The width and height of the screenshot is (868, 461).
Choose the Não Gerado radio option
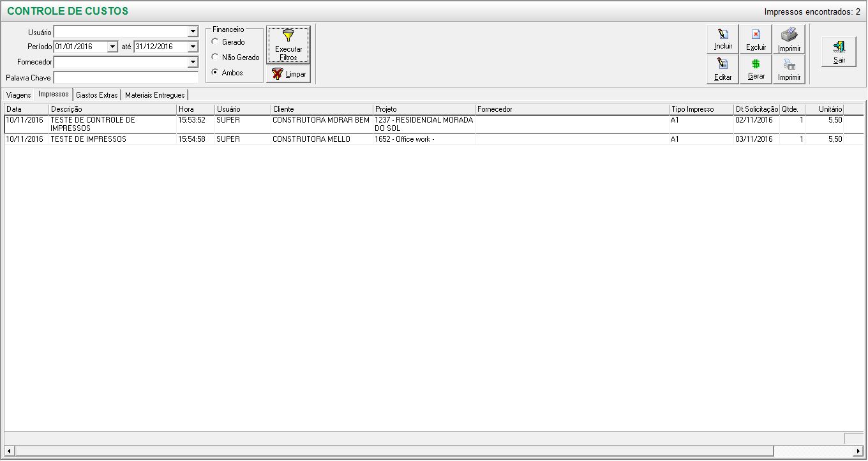tap(215, 57)
